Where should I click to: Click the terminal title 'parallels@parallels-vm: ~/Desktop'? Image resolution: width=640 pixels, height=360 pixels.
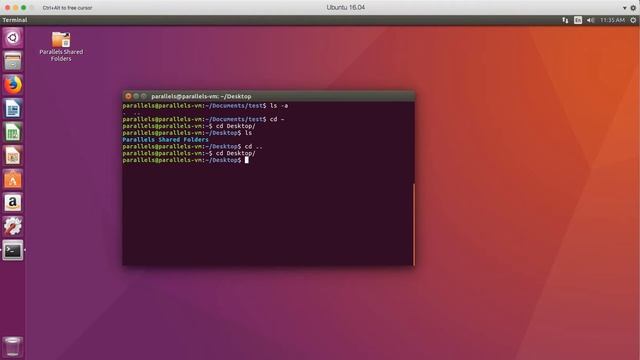pos(201,96)
